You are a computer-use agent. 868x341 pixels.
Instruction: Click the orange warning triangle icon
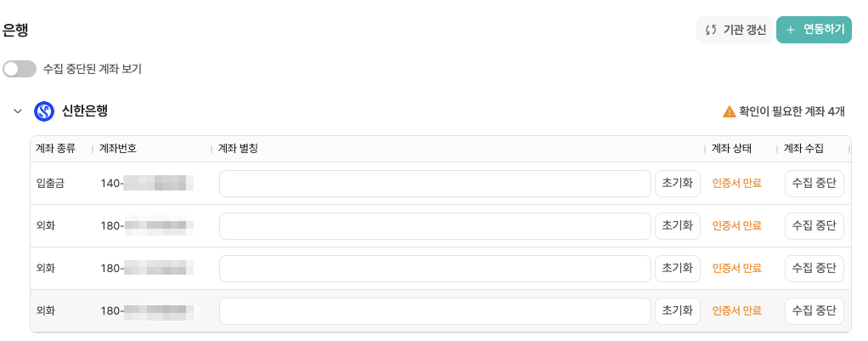[729, 111]
